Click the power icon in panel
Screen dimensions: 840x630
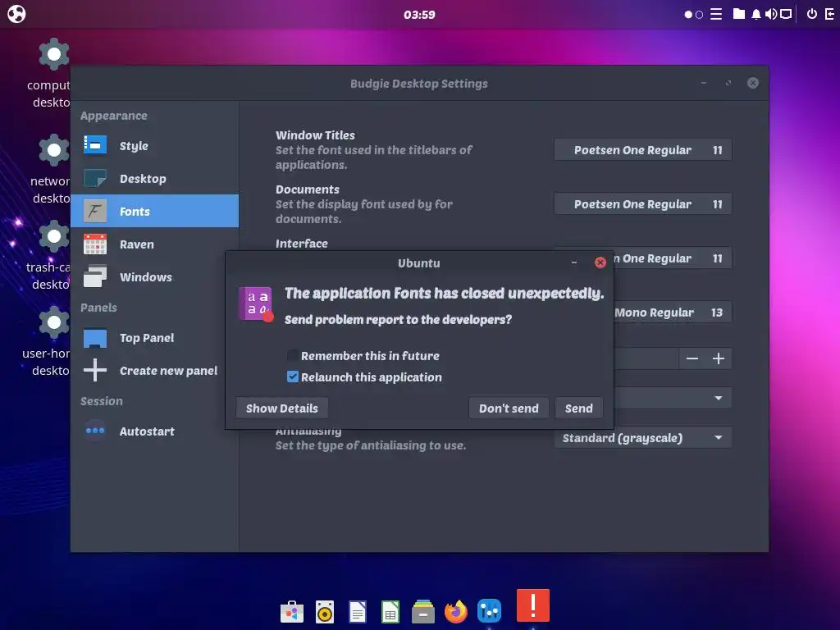point(812,14)
